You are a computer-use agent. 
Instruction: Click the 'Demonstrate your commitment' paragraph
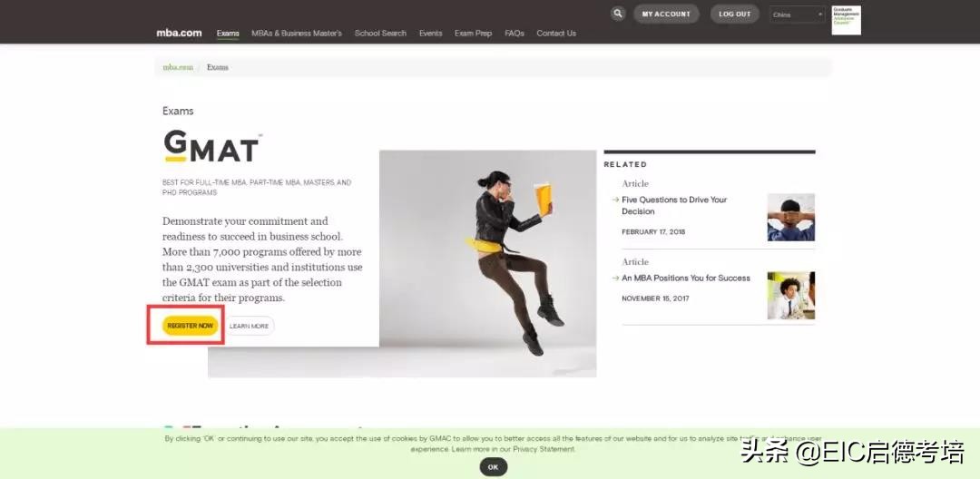point(262,259)
